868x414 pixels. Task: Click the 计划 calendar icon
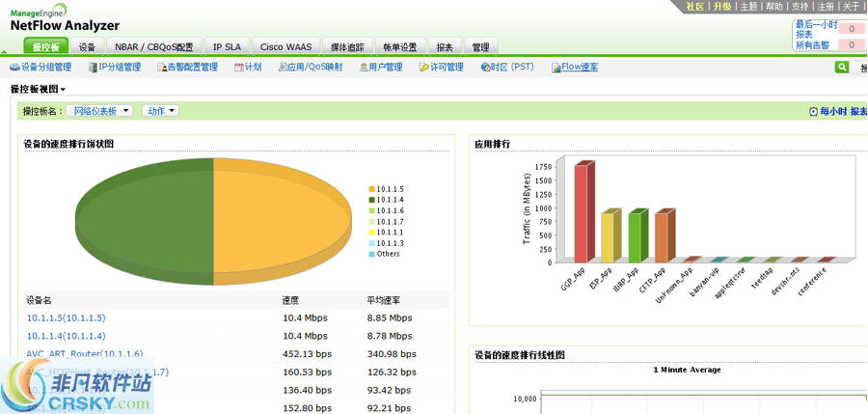click(x=238, y=67)
